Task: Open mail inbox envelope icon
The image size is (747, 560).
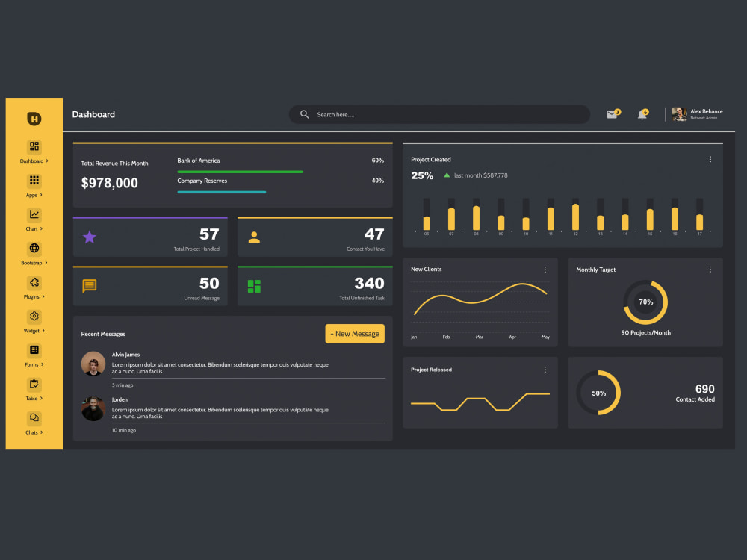Action: [x=613, y=113]
